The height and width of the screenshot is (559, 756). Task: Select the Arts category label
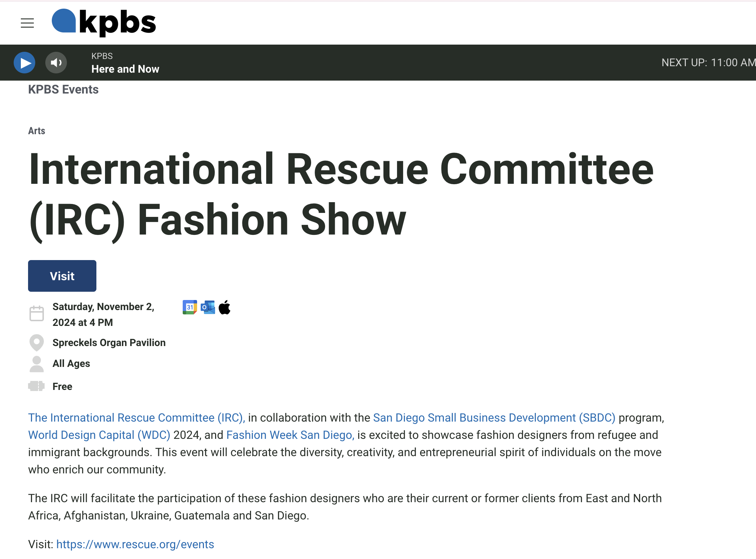pos(37,131)
